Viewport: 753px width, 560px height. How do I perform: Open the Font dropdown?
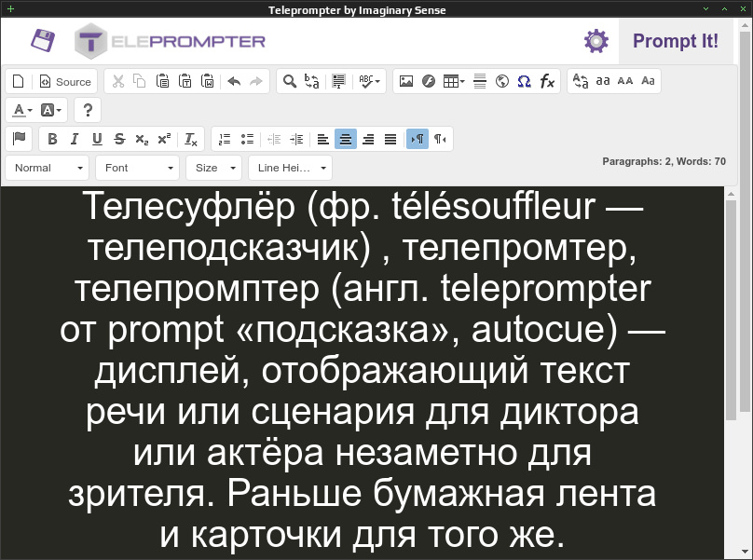tap(138, 168)
